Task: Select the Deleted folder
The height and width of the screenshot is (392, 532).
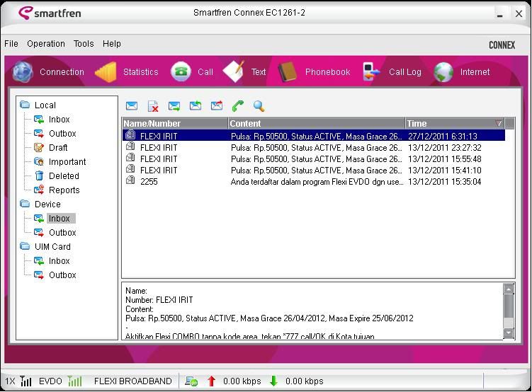Action: pos(64,176)
